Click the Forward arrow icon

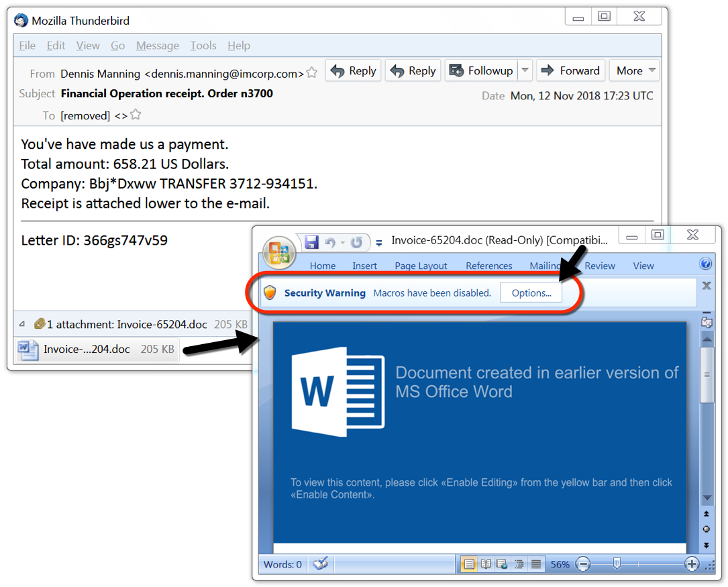click(548, 70)
